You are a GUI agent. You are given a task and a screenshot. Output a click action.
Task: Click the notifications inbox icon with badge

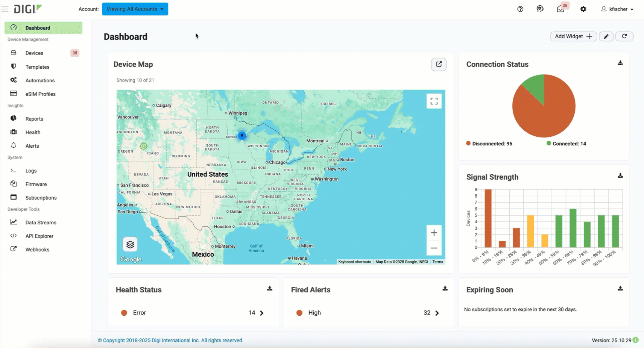tap(560, 9)
